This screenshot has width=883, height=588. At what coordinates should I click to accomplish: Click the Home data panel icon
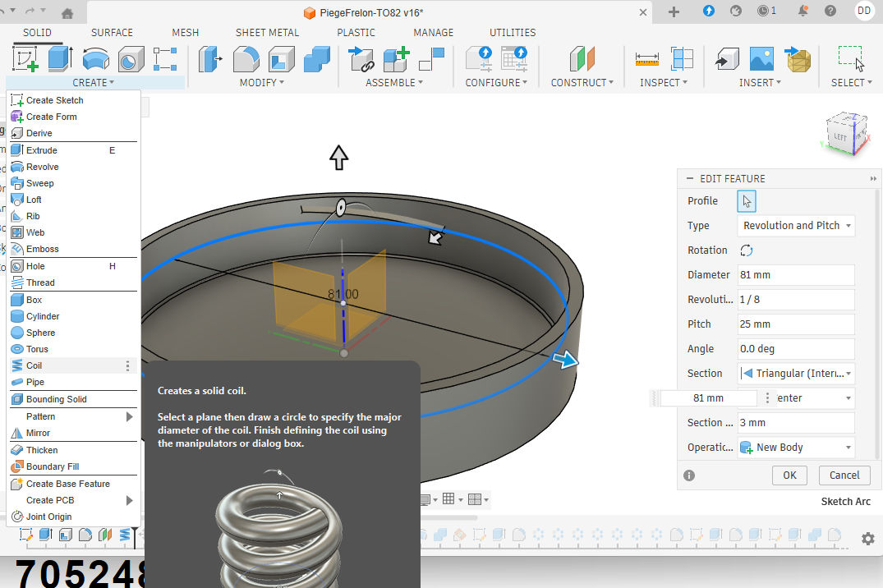pyautogui.click(x=67, y=12)
